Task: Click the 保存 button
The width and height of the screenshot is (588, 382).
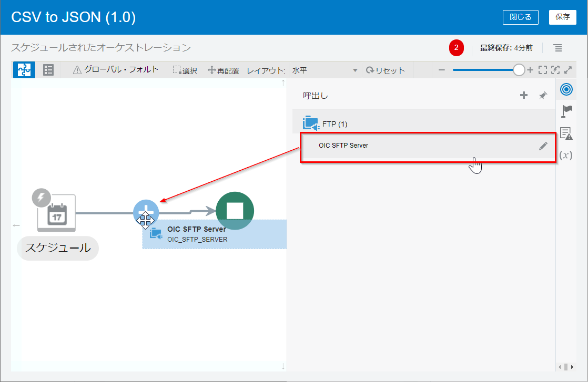Action: click(x=562, y=17)
